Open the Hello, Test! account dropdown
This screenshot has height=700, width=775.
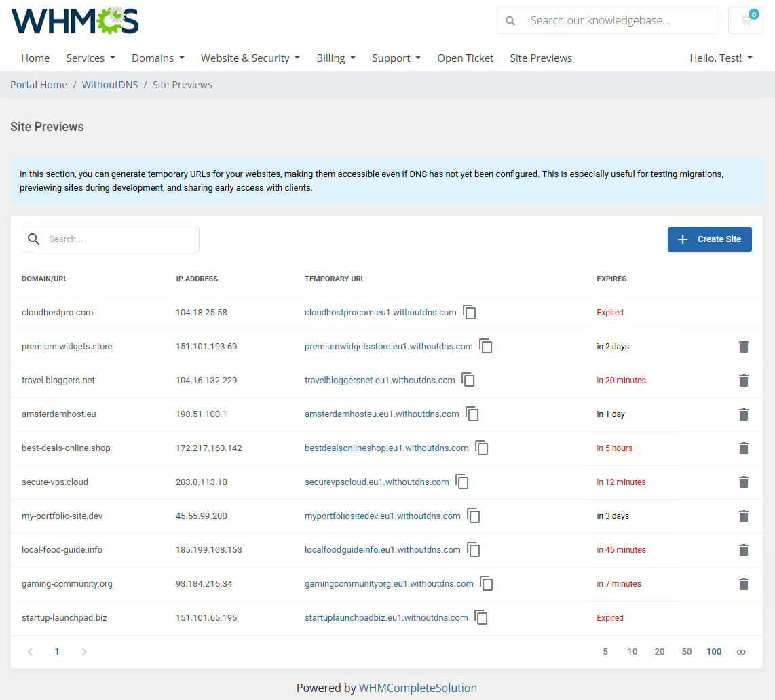pyautogui.click(x=721, y=58)
